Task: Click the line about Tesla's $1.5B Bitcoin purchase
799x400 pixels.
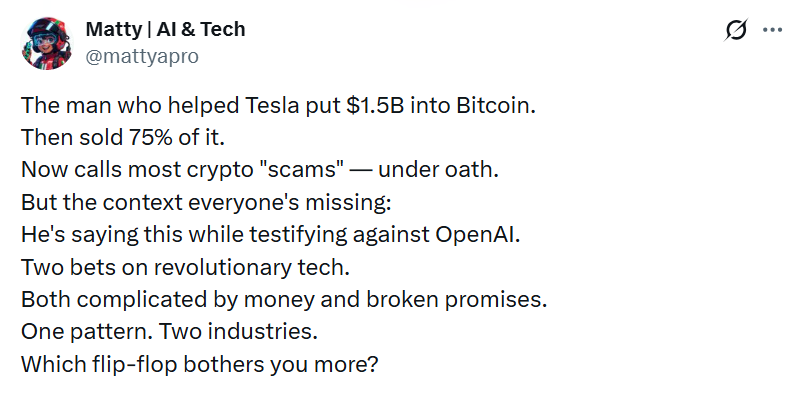Action: point(278,106)
